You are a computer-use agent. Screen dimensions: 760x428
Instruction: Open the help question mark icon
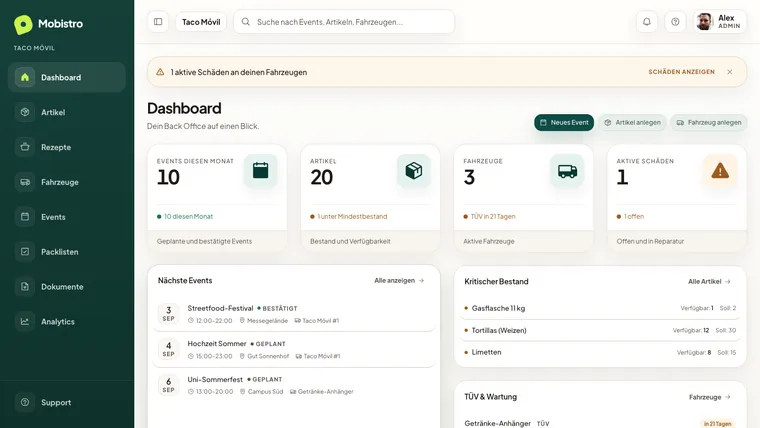pos(675,22)
